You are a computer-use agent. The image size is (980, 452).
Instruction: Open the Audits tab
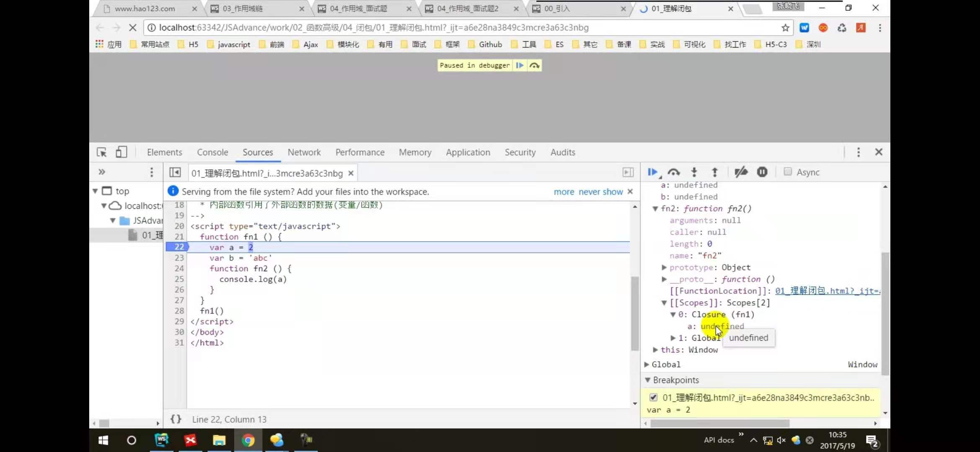(562, 152)
